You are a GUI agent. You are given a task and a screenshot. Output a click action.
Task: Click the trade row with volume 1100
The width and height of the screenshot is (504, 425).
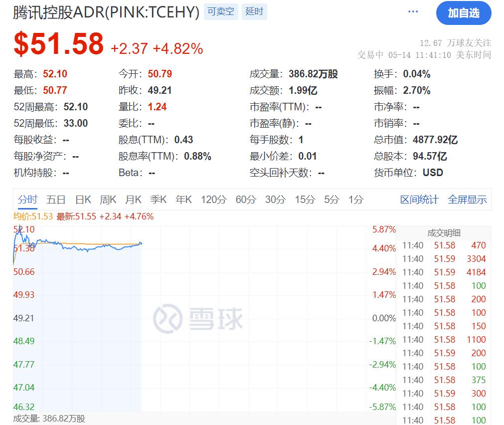(444, 340)
